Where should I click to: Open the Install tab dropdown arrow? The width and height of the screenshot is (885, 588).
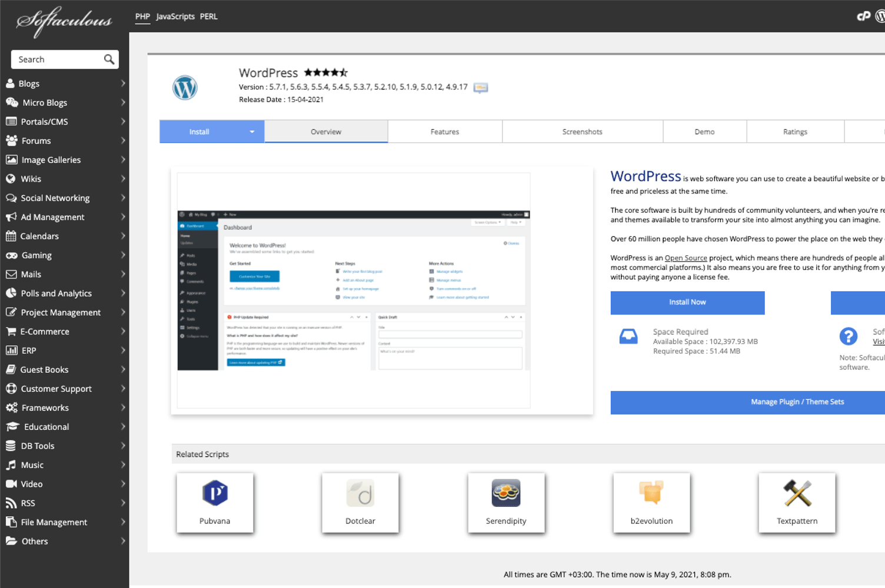point(252,132)
